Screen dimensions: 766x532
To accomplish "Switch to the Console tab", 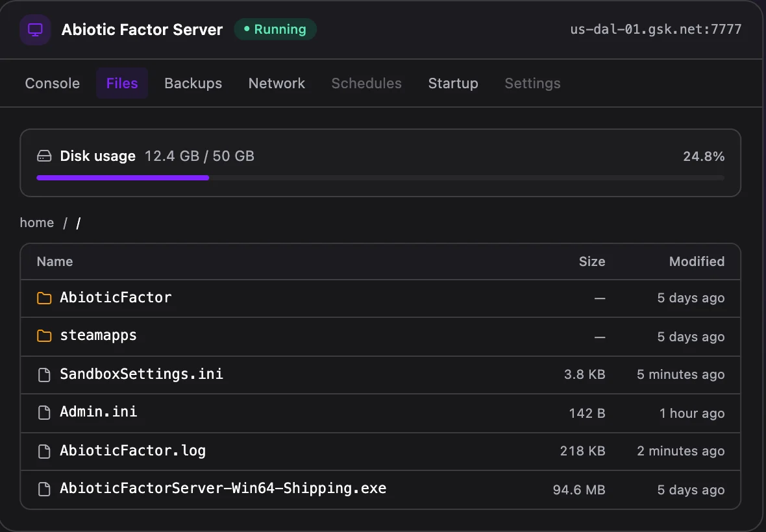I will click(53, 84).
